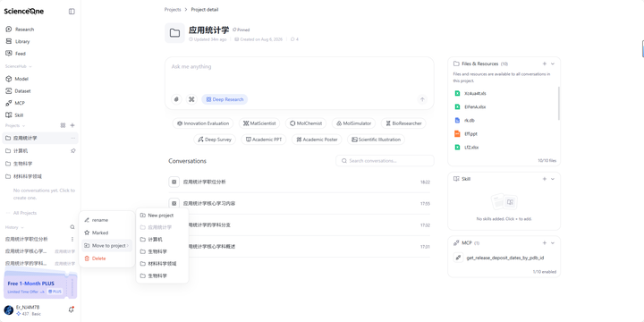Collapse the Skill panel chevron
Image resolution: width=644 pixels, height=322 pixels.
click(x=553, y=179)
